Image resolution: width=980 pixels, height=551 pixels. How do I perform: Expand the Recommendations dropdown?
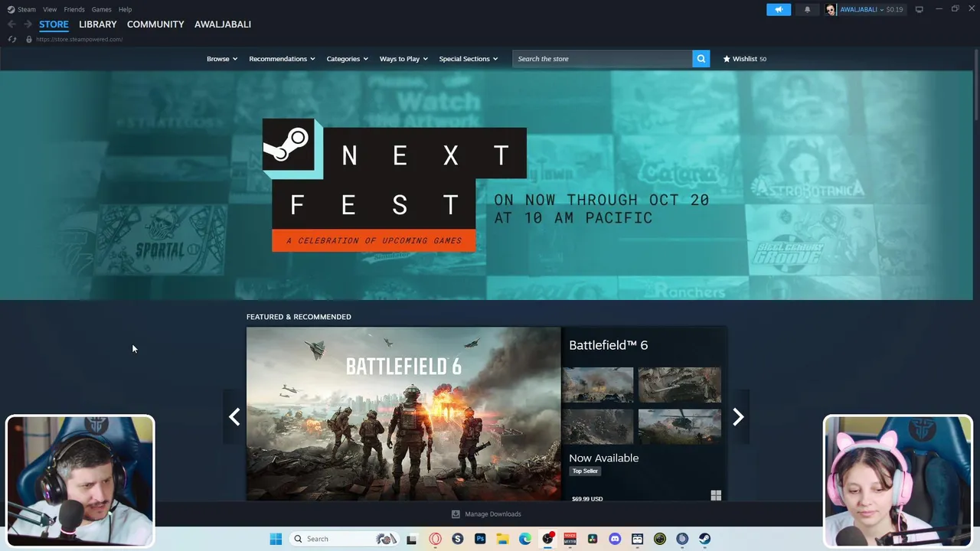[282, 59]
